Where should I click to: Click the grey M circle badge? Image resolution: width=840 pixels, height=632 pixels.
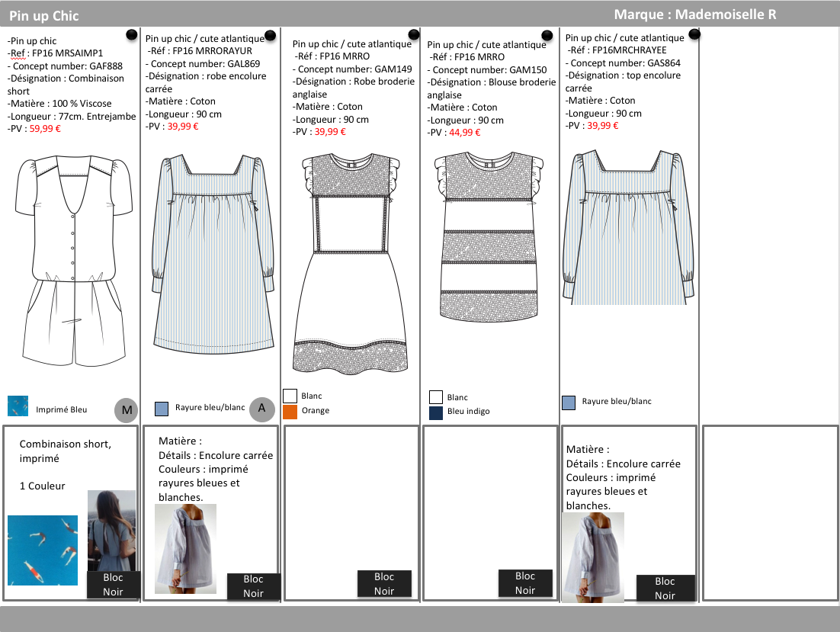click(x=127, y=410)
